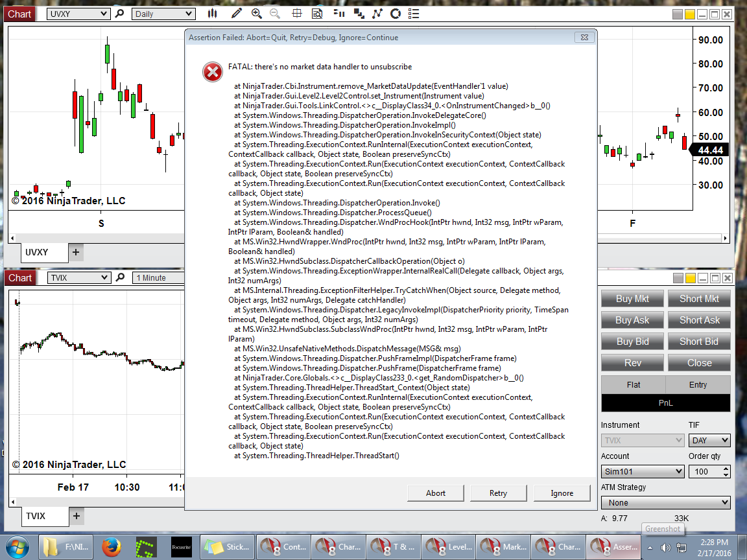Open the Focusrite taskbar icon
Viewport: 747px width, 560px height.
point(181,547)
